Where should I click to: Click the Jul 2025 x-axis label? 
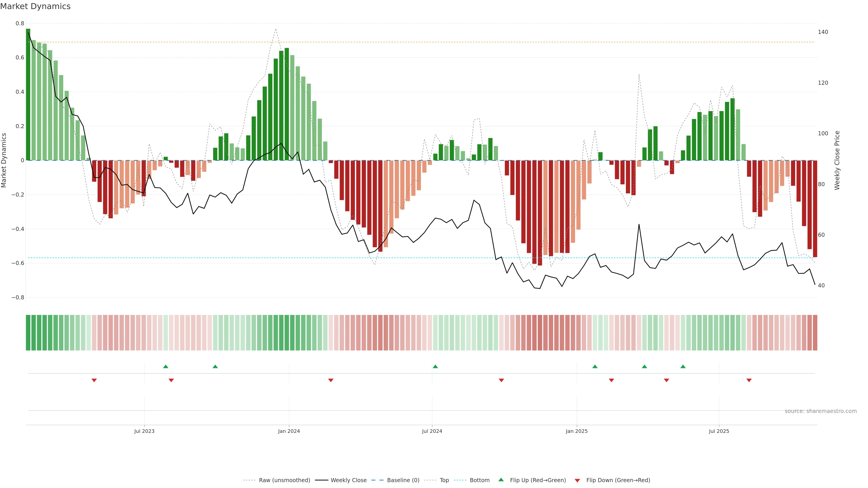point(719,431)
